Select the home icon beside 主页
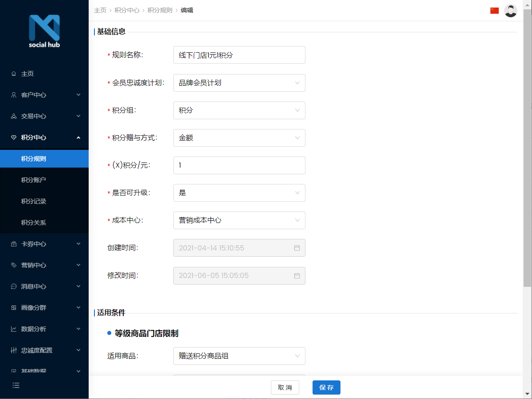This screenshot has width=532, height=399. point(14,74)
